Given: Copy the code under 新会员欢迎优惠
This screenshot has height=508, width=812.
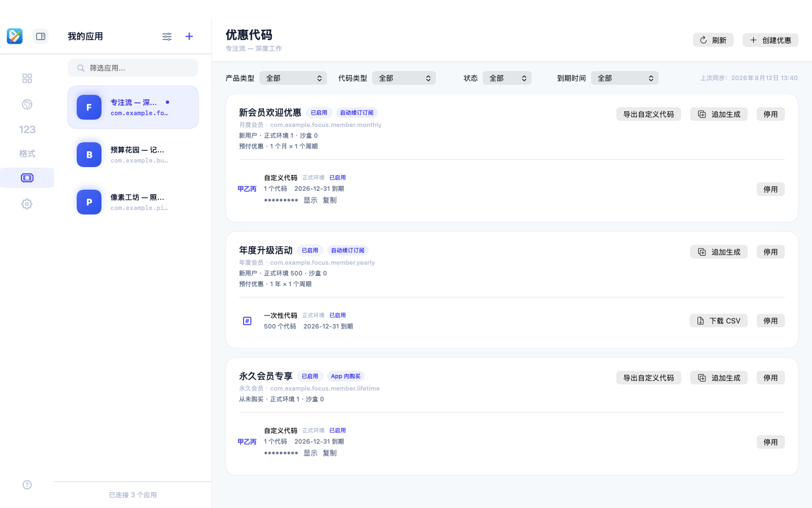Looking at the screenshot, I should tap(330, 200).
